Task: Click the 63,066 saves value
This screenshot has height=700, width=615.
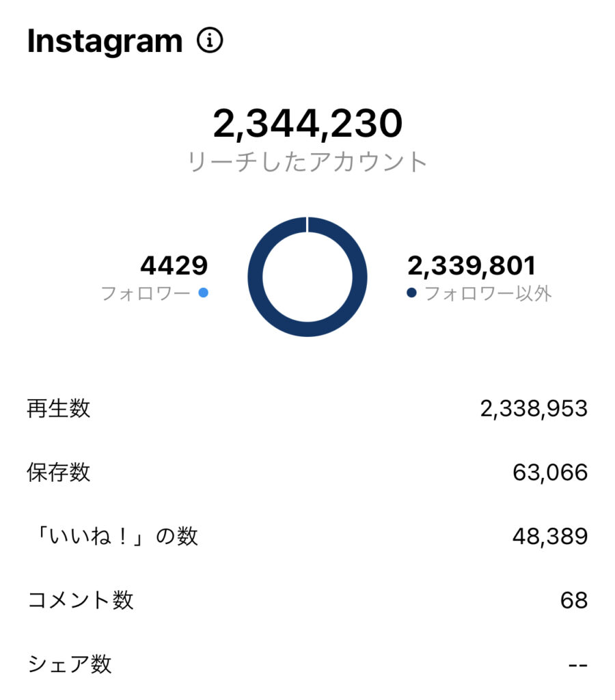Action: click(x=549, y=472)
